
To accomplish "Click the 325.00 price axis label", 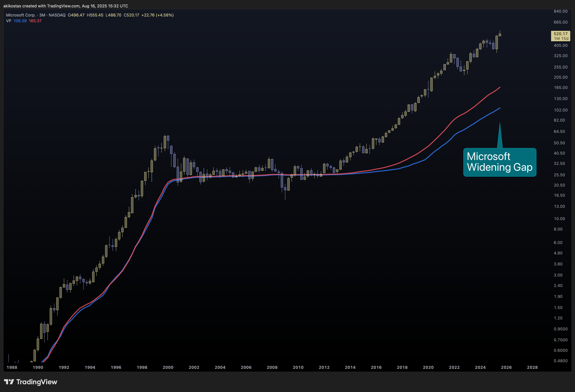I will point(561,56).
